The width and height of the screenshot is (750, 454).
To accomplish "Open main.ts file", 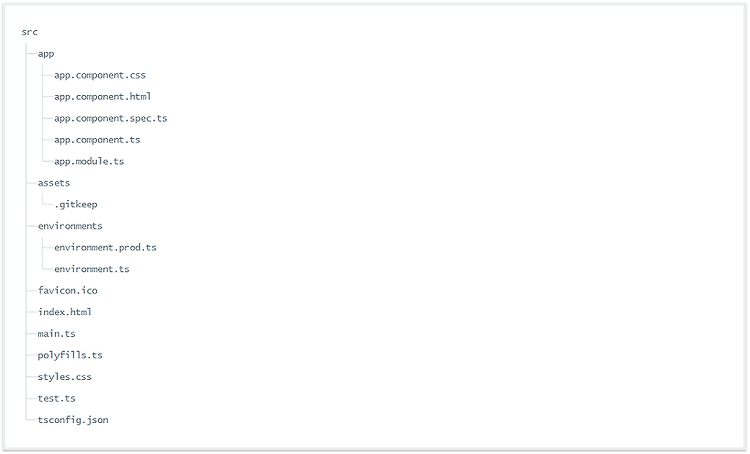I will pos(56,333).
